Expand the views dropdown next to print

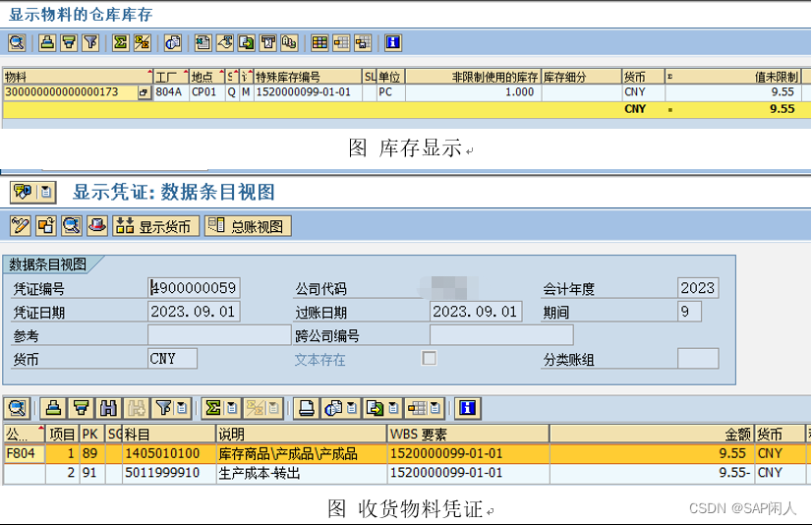(x=352, y=409)
